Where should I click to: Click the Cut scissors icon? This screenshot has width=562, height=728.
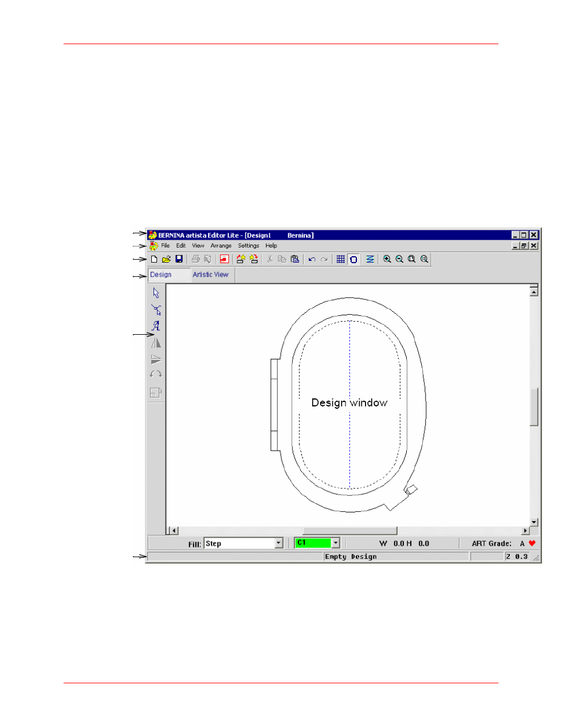(x=270, y=259)
